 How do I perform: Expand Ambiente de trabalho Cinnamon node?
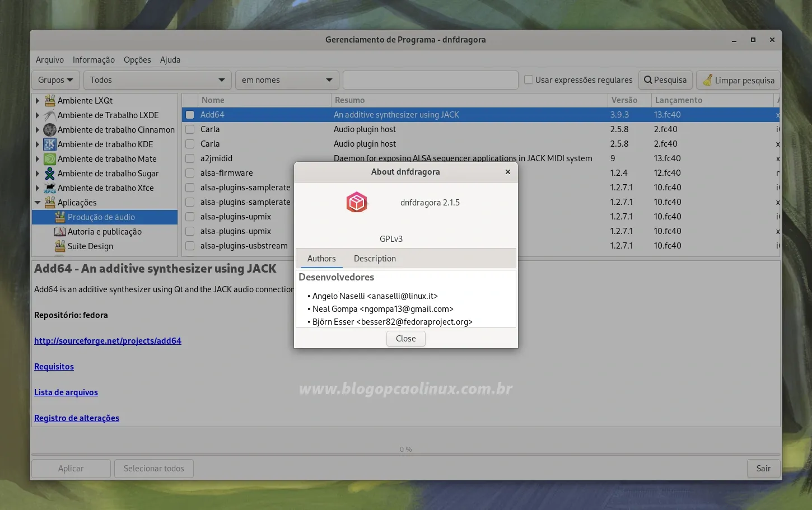38,129
